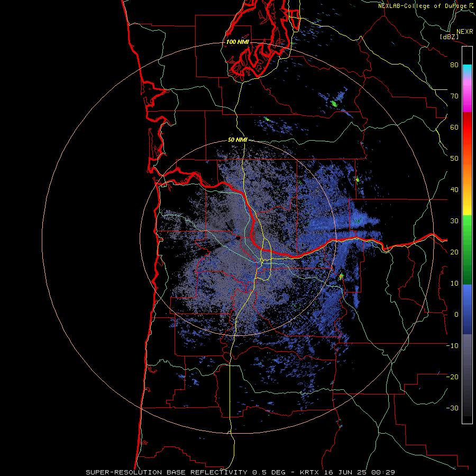Select the -30 dBZ value on the scale
Viewport: 476px width, 476px height.
[452, 408]
